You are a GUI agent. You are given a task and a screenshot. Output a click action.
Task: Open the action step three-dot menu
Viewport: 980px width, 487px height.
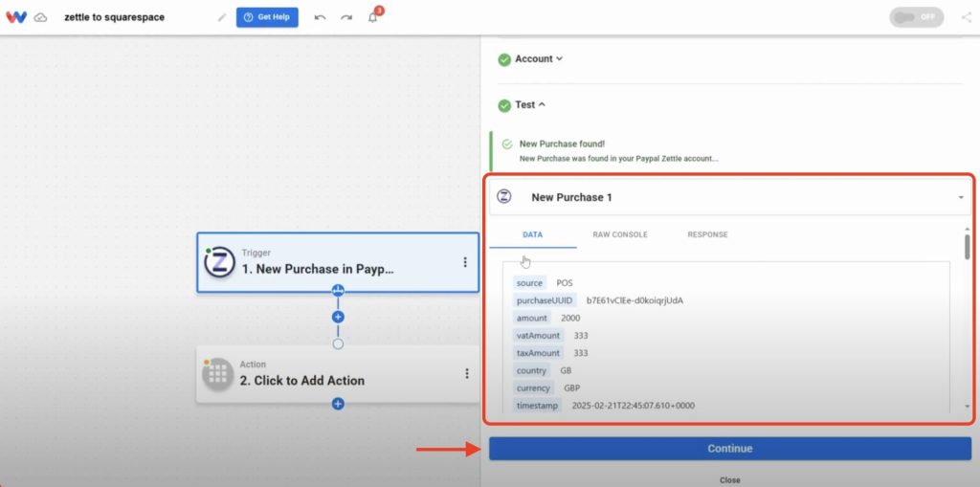click(x=467, y=373)
